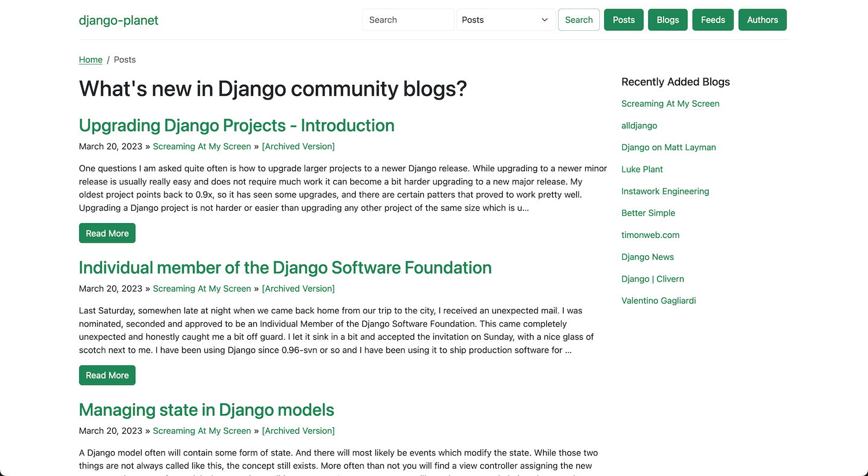Open Instawork Engineering in sidebar
Viewport: 868px width, 476px height.
[x=665, y=191]
